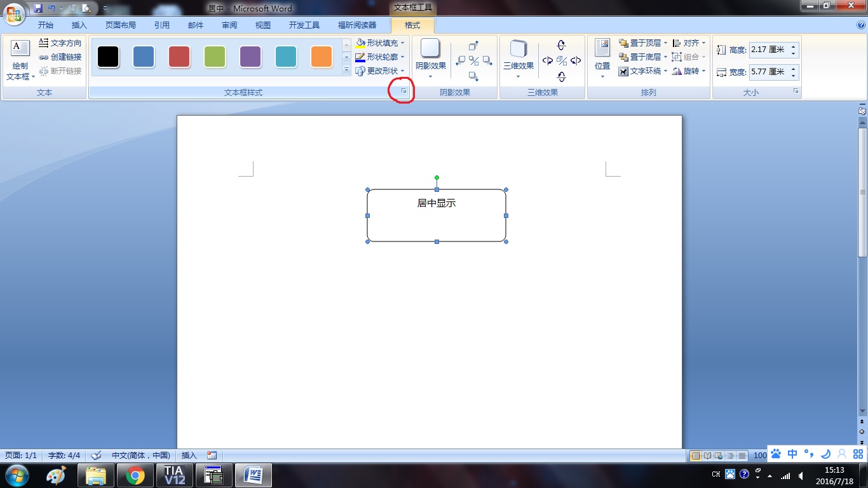Open the 大小 dialog launcher
The image size is (868, 488).
click(x=796, y=92)
